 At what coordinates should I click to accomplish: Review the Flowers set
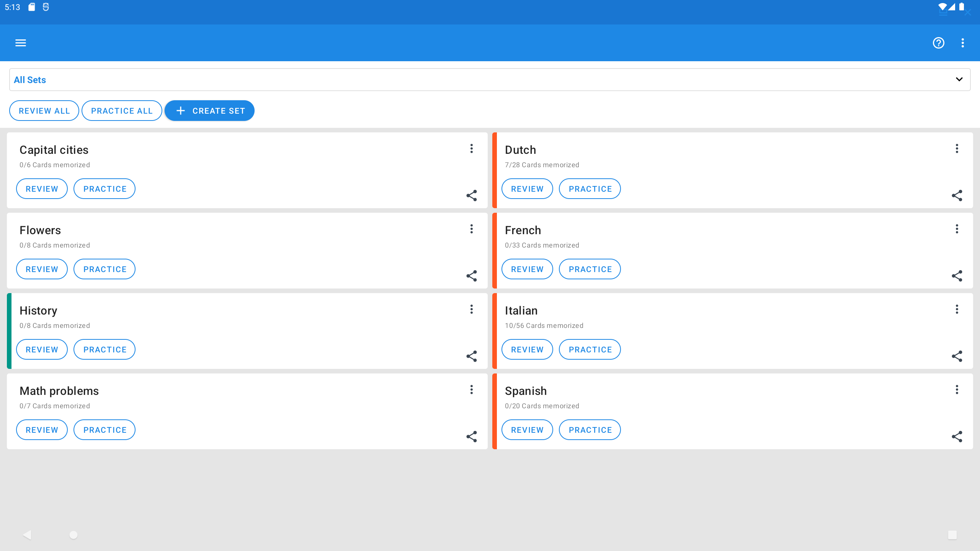[42, 269]
